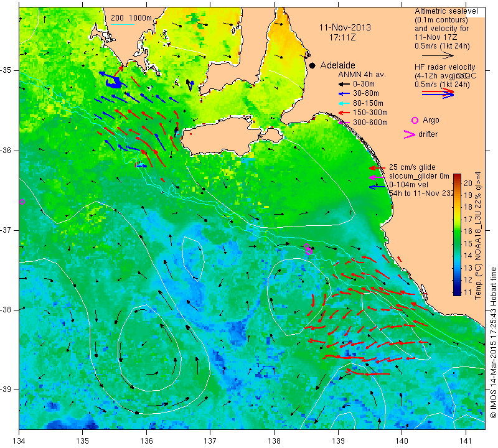
Task: Click the 54h to 11-Nov text
Action: click(421, 194)
